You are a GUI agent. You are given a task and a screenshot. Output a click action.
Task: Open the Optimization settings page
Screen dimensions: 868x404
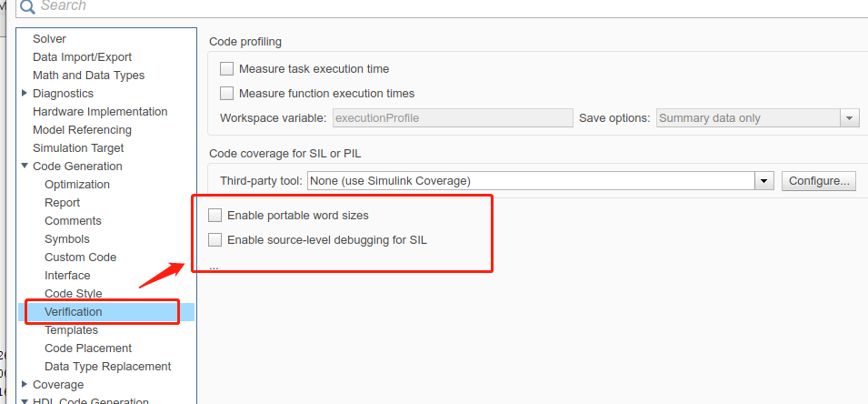tap(77, 184)
